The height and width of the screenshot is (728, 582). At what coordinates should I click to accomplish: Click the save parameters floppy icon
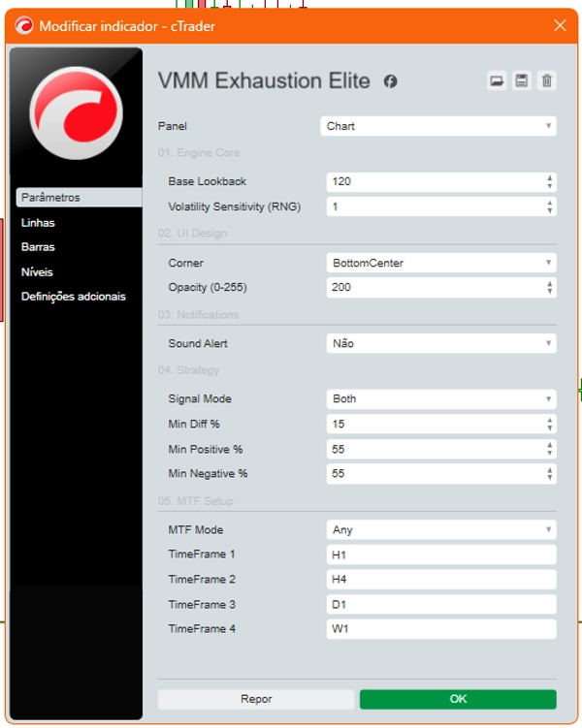522,80
